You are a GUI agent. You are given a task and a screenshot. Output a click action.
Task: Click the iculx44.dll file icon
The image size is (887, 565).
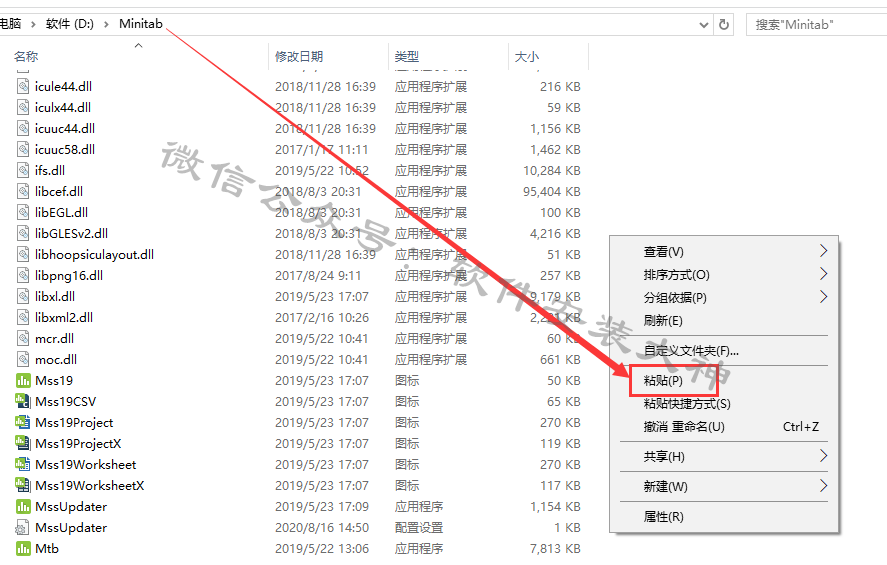[x=23, y=107]
